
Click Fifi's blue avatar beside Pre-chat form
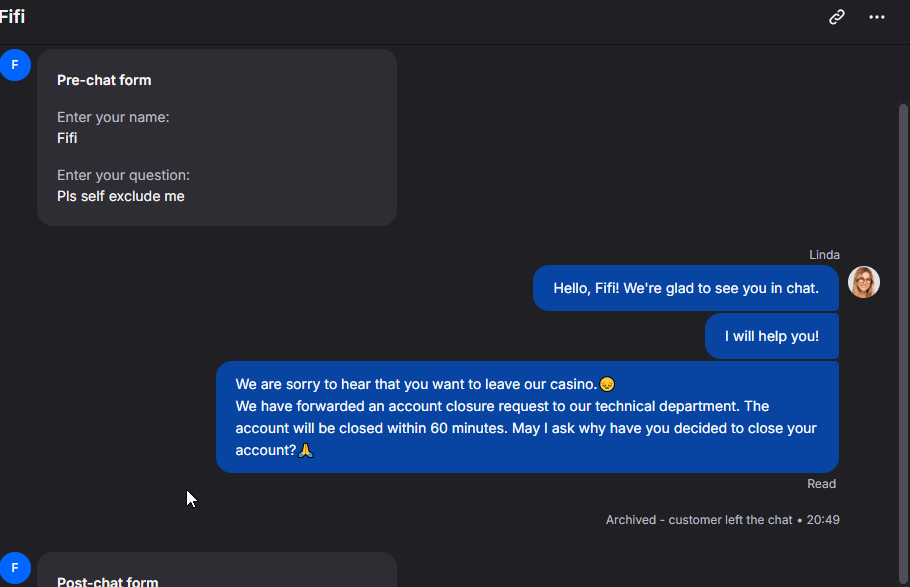(x=15, y=65)
